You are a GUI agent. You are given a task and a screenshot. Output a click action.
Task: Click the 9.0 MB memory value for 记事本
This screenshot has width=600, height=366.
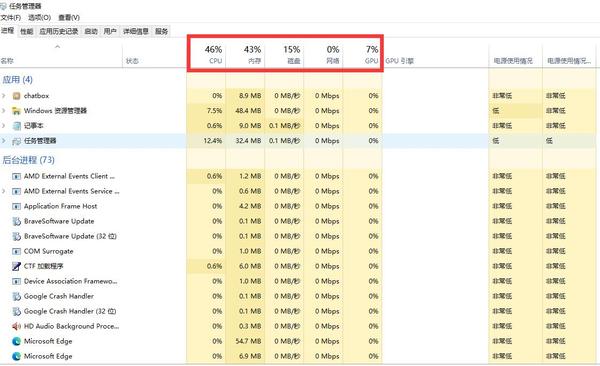(250, 126)
